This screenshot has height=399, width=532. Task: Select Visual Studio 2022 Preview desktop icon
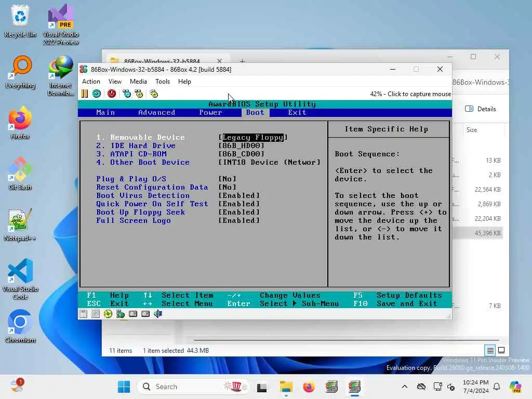61,24
